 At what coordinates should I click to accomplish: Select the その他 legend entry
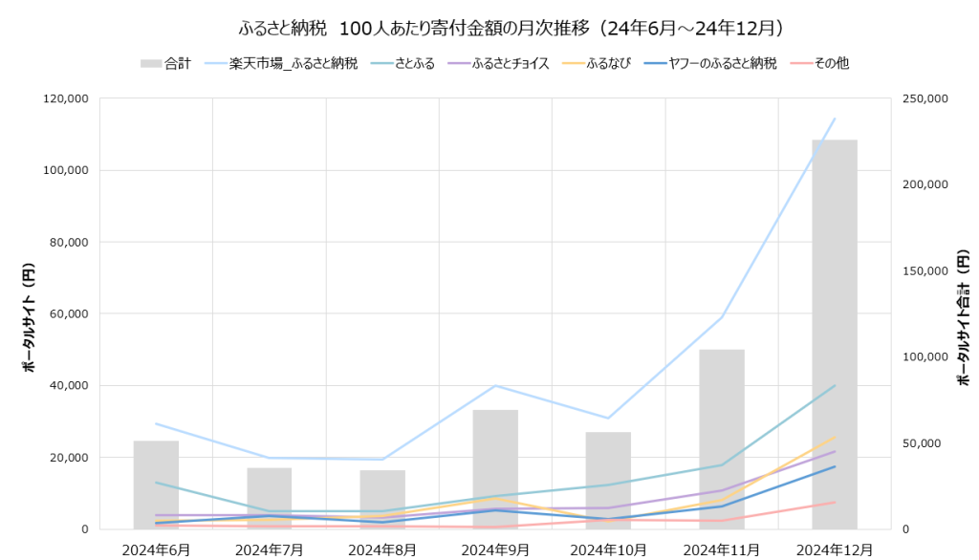(x=819, y=63)
